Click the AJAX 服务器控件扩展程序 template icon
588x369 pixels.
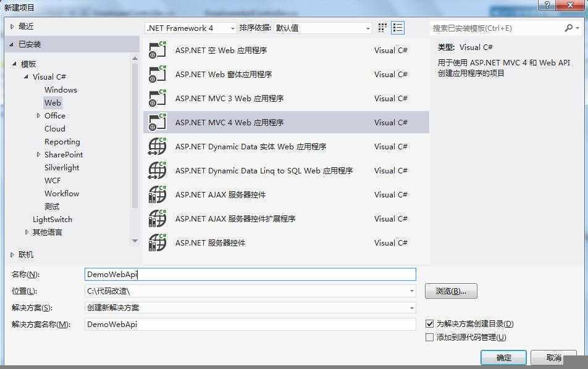(x=157, y=218)
